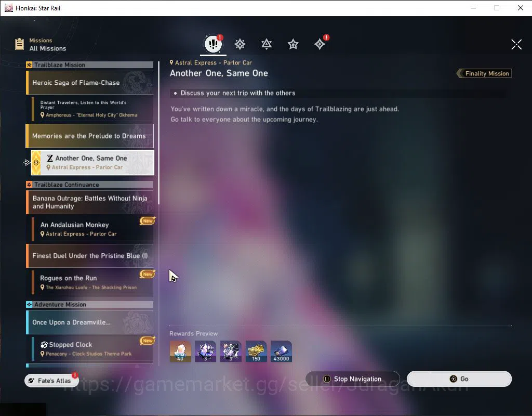Image resolution: width=532 pixels, height=416 pixels.
Task: Click the Trailblaze Continuance header icon
Action: (x=29, y=185)
